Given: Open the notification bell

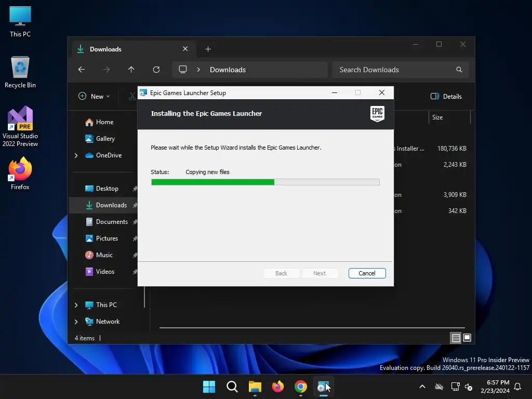Looking at the screenshot, I should (517, 387).
